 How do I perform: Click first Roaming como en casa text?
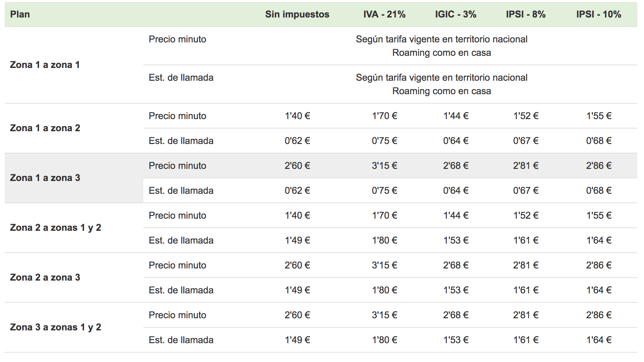(441, 53)
